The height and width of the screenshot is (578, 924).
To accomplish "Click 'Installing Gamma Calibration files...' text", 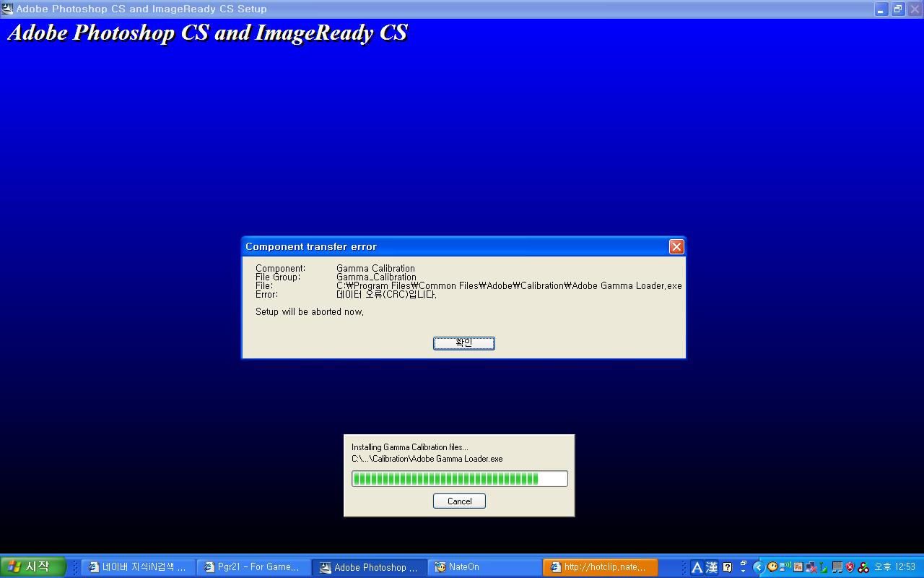I will click(x=409, y=447).
